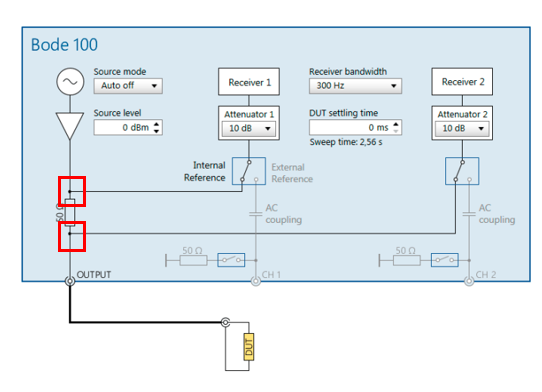Image resolution: width=542 pixels, height=392 pixels.
Task: Open the Attenuator 2 dropdown
Action: (x=462, y=128)
